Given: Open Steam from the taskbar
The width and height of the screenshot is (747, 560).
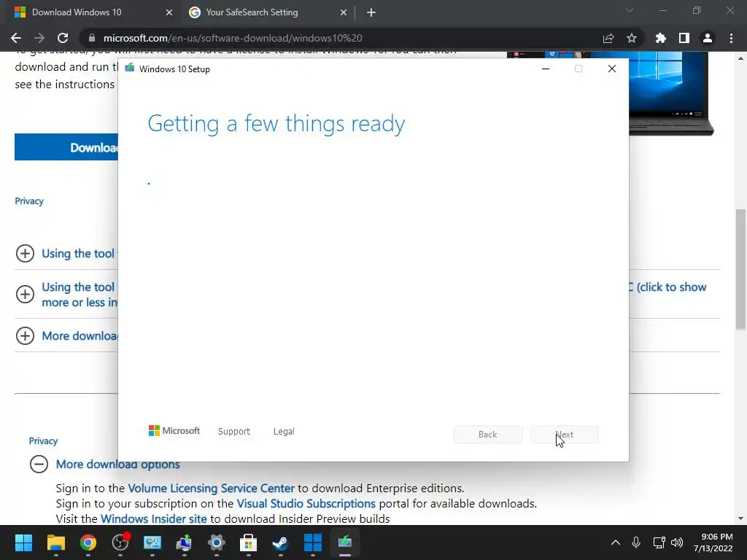Looking at the screenshot, I should click(x=280, y=542).
